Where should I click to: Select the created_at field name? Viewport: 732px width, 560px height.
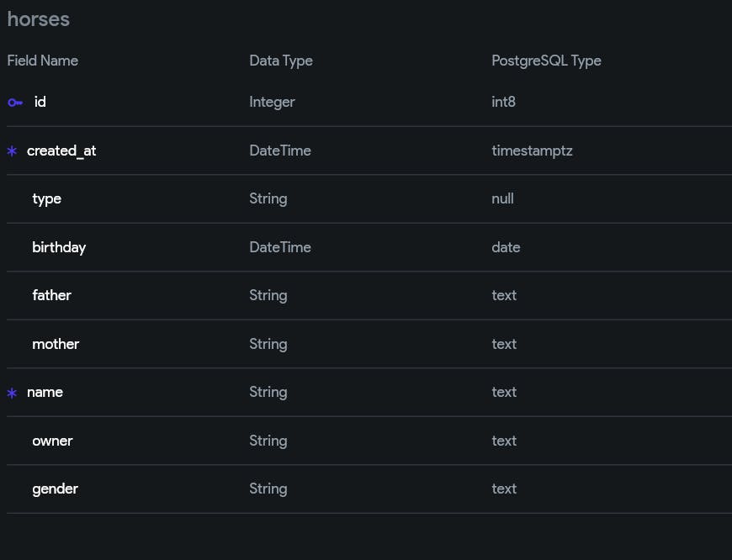[x=61, y=151]
